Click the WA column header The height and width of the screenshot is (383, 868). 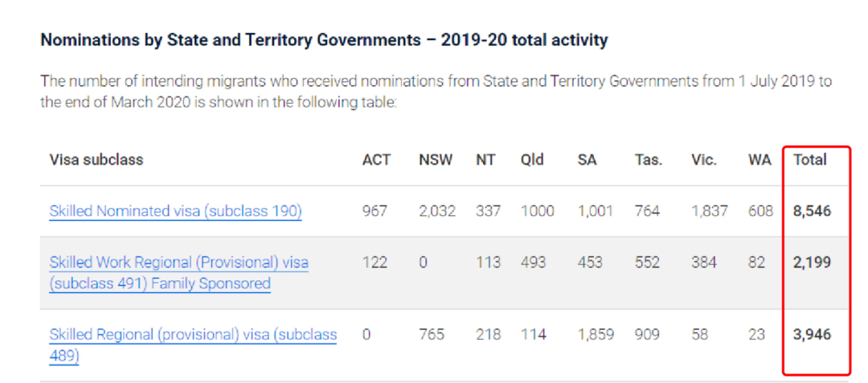pos(759,160)
